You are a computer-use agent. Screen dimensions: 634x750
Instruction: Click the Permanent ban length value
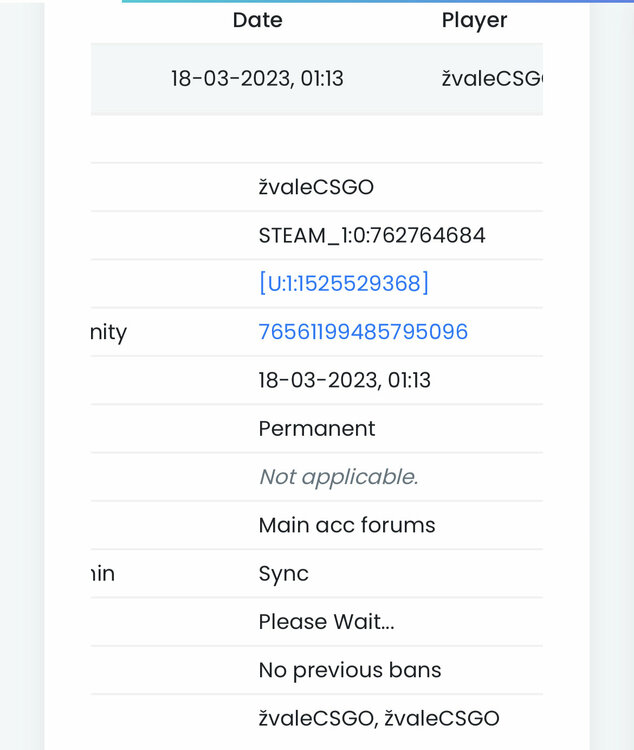point(316,429)
